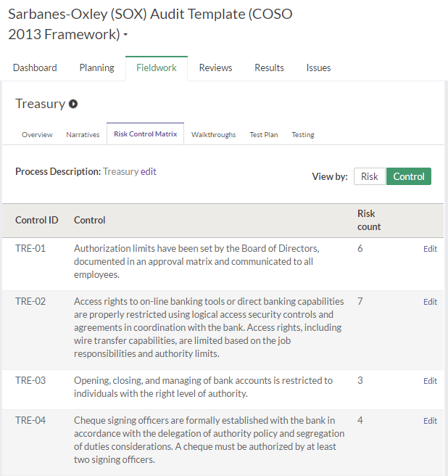Edit control TRE-03
This screenshot has height=476, width=448.
430,381
